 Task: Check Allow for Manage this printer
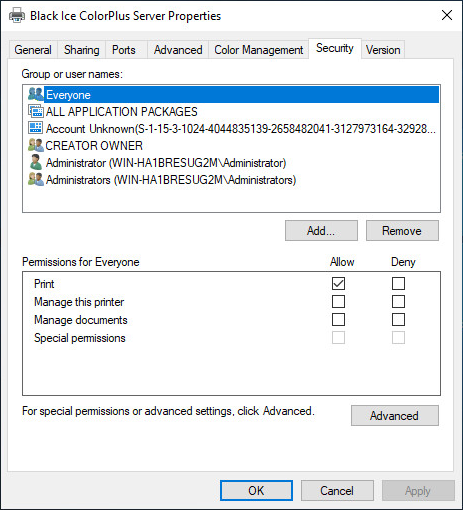click(x=338, y=302)
